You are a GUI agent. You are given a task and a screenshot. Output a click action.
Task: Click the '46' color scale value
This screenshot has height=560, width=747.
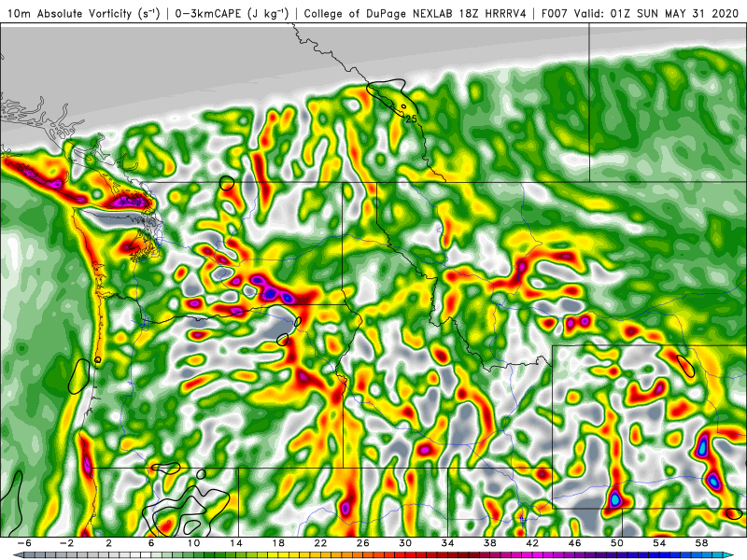pyautogui.click(x=574, y=543)
